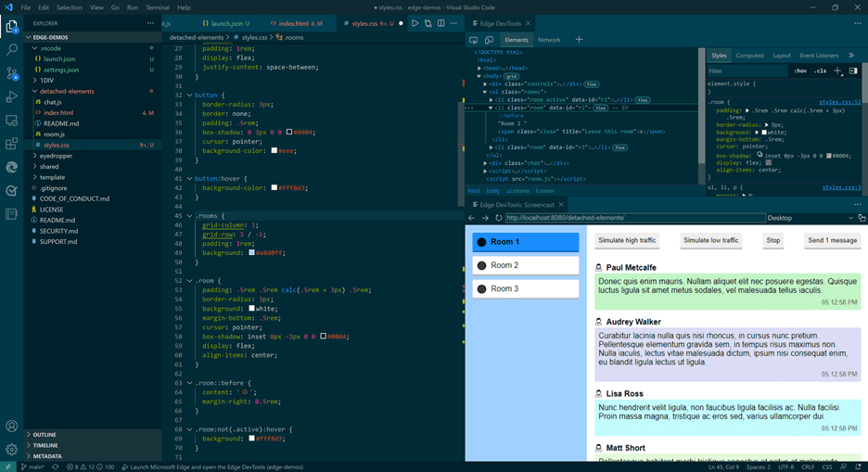
Task: Open the Explorer view in activity bar
Action: (12, 27)
